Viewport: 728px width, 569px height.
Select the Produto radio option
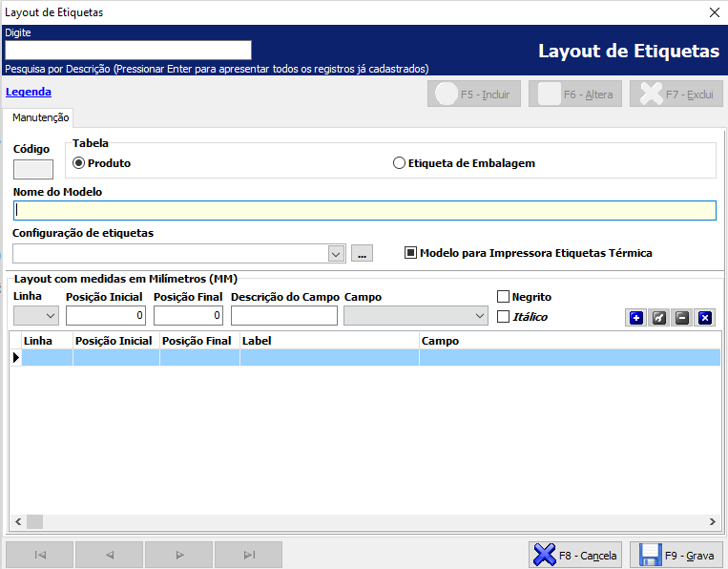point(79,163)
